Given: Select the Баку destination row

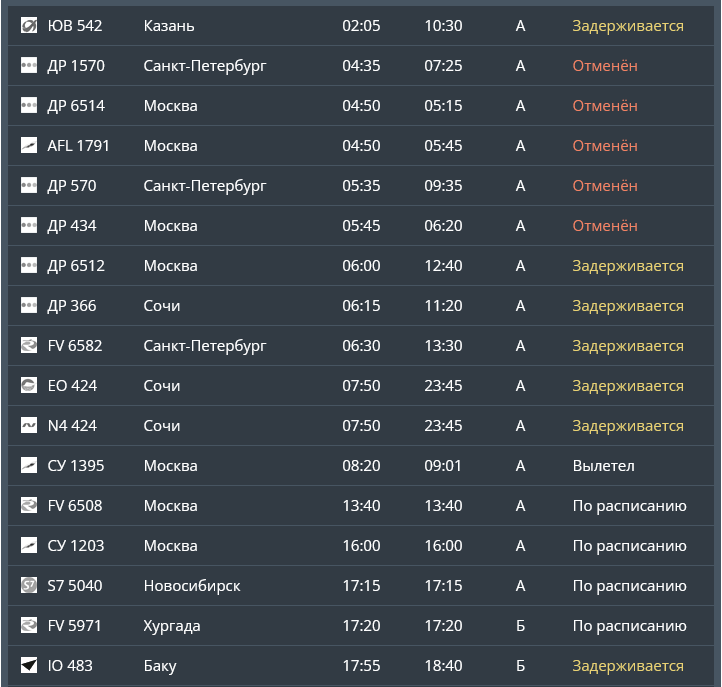Looking at the screenshot, I should pyautogui.click(x=160, y=666).
